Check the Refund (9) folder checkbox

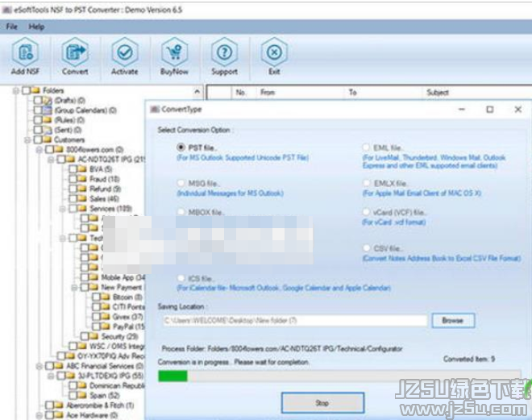(73, 189)
